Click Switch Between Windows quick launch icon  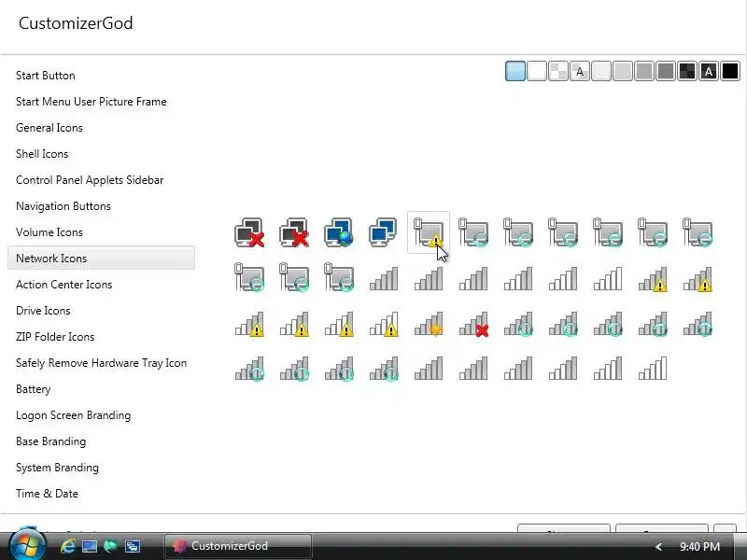132,546
